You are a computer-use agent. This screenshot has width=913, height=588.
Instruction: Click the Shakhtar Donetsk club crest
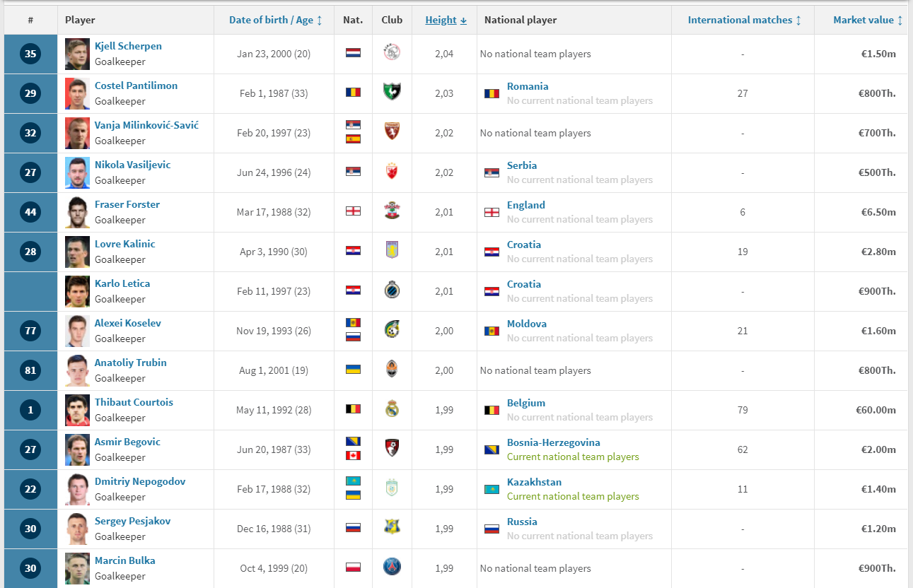[x=392, y=370]
